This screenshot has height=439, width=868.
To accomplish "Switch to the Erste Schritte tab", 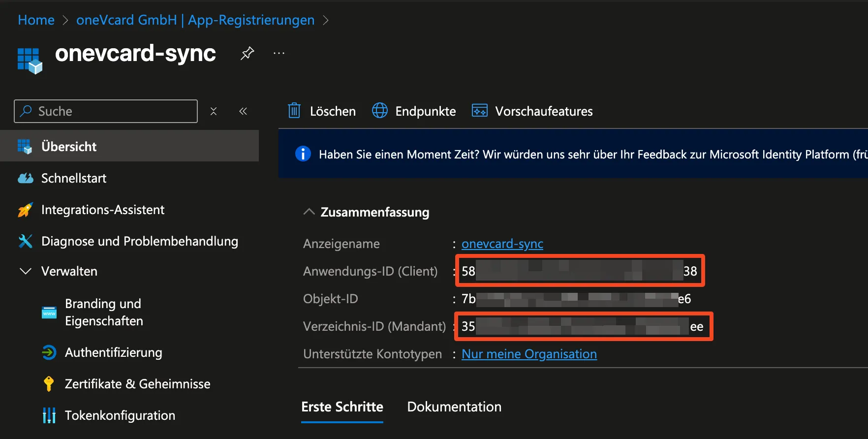I will (x=342, y=407).
